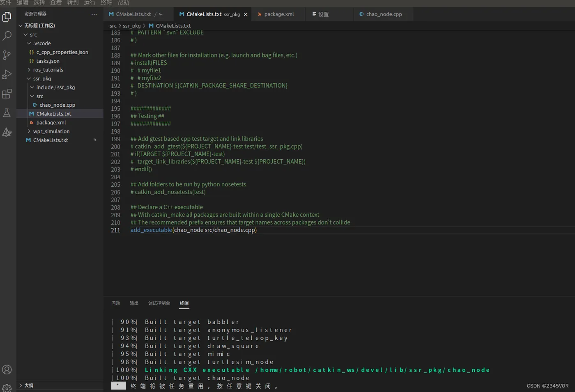Click the symlink arrow beside root CMakeLists.txt
The image size is (575, 392).
pyautogui.click(x=95, y=140)
